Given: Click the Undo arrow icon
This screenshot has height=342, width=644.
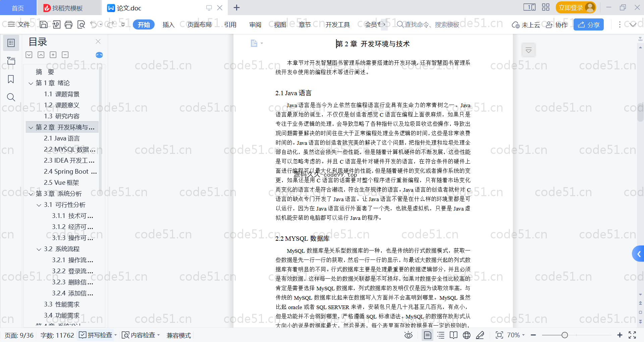Looking at the screenshot, I should click(x=94, y=24).
